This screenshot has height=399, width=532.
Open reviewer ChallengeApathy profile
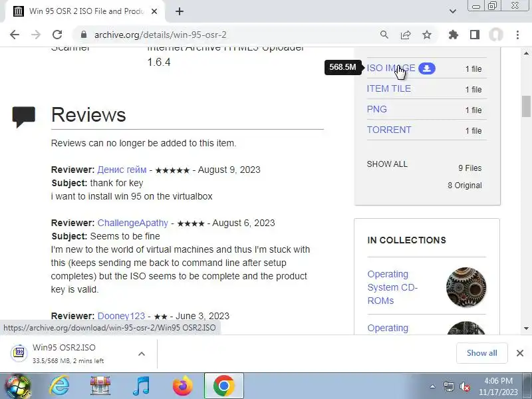pos(132,223)
